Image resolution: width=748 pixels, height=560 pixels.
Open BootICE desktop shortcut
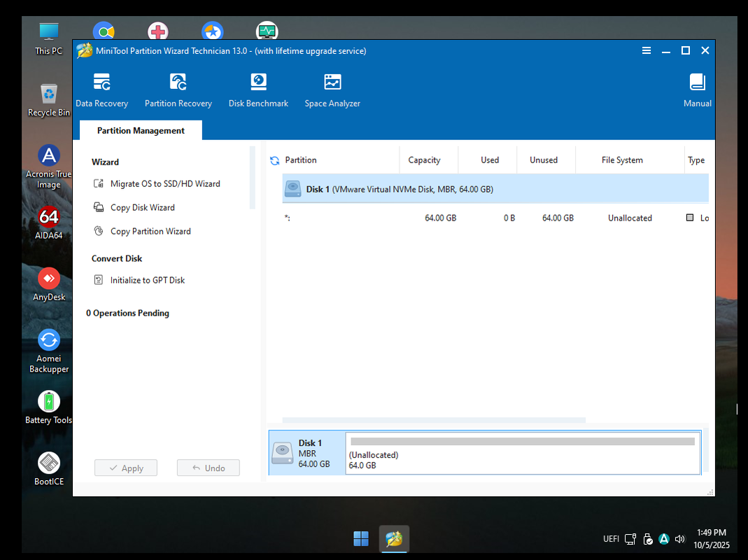coord(49,469)
